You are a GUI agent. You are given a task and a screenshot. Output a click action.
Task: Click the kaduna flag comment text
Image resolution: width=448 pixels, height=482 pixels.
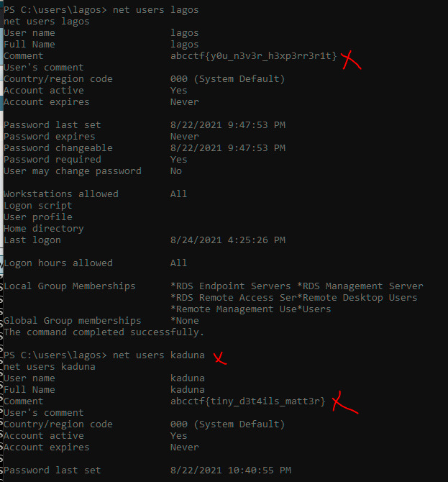tap(247, 401)
